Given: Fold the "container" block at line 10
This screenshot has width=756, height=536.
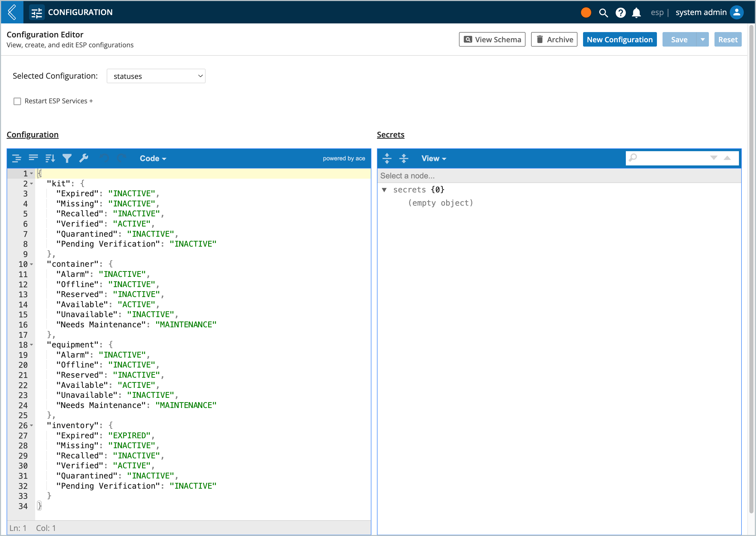Looking at the screenshot, I should pyautogui.click(x=32, y=264).
